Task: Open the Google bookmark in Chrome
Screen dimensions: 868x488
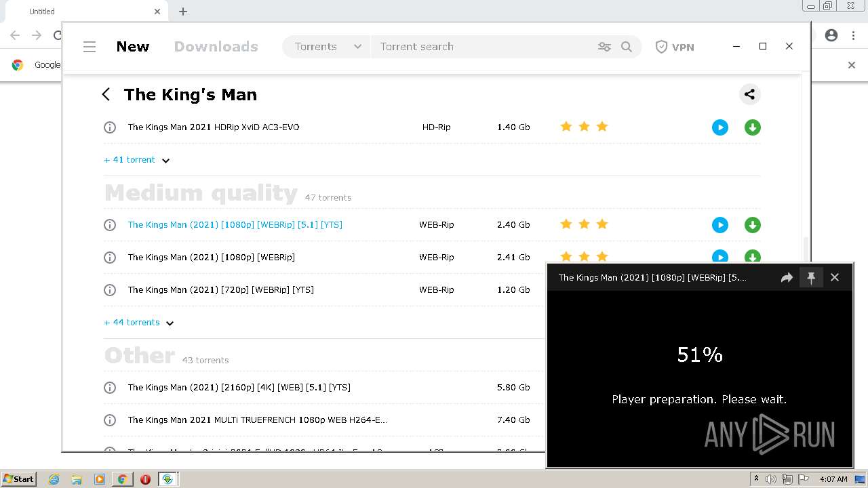Action: click(x=36, y=65)
